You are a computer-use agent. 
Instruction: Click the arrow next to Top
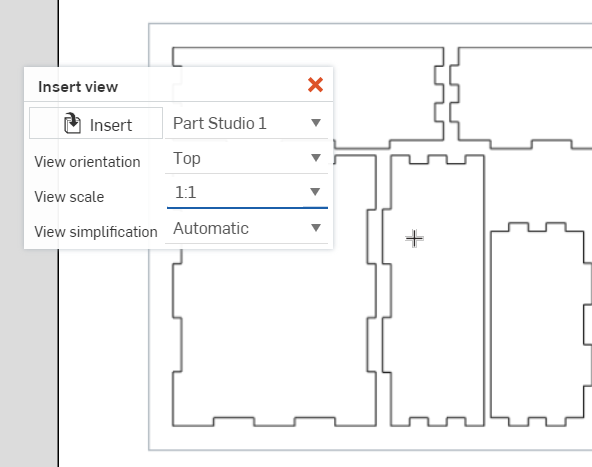coord(316,157)
